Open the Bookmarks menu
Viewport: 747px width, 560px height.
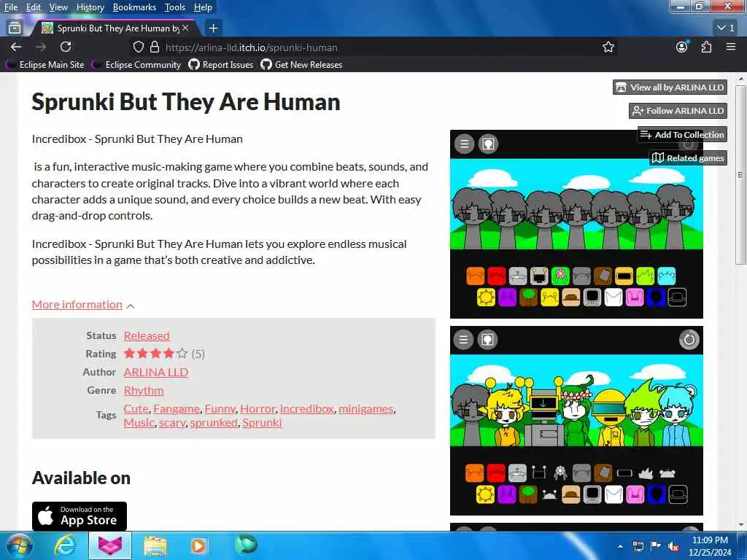(134, 7)
